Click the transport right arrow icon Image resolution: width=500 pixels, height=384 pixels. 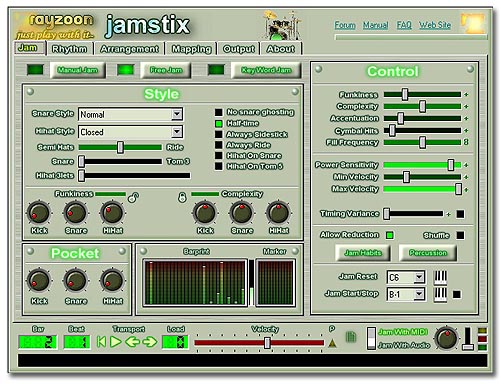click(x=150, y=342)
